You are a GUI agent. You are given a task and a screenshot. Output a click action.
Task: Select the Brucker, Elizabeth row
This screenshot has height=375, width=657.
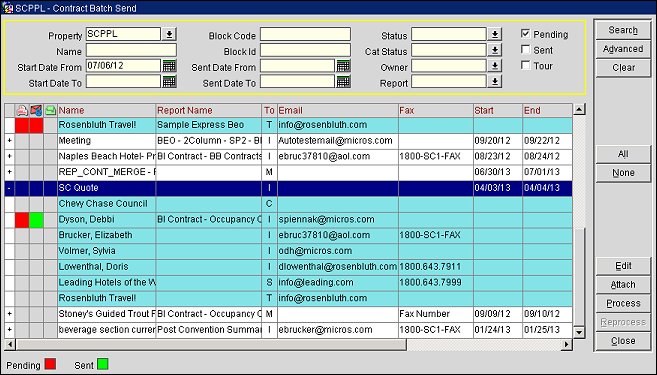[288, 235]
